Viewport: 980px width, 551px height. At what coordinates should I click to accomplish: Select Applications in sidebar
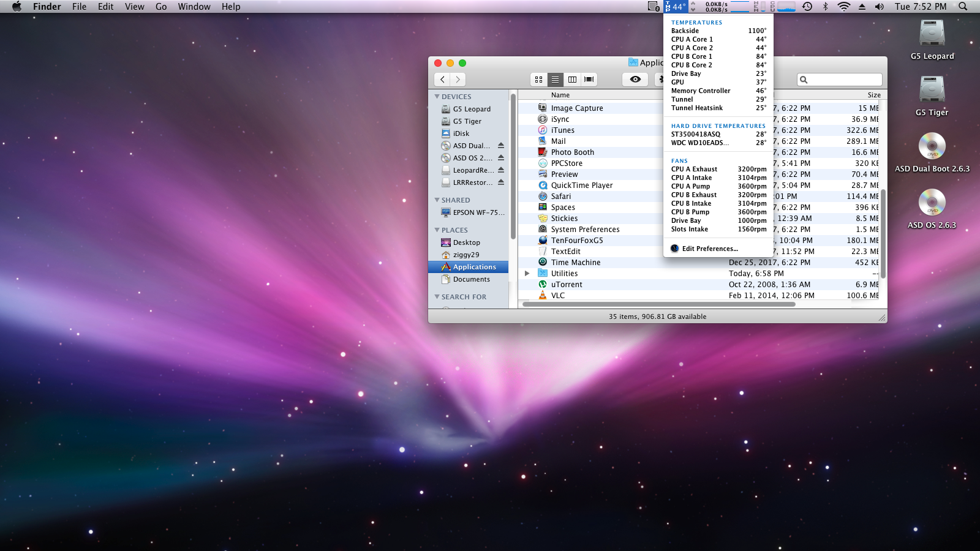pos(469,267)
